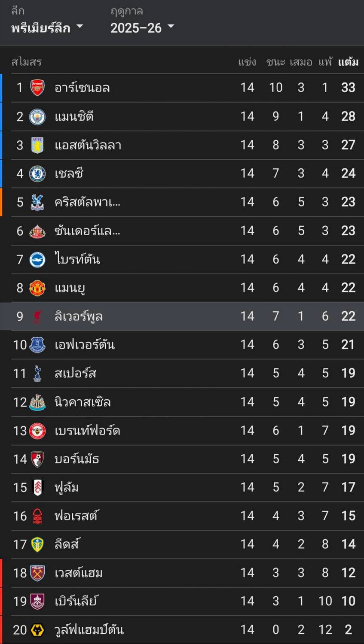Image resolution: width=364 pixels, height=644 pixels.
Task: Click the สโมสร club column header
Action: 26,62
